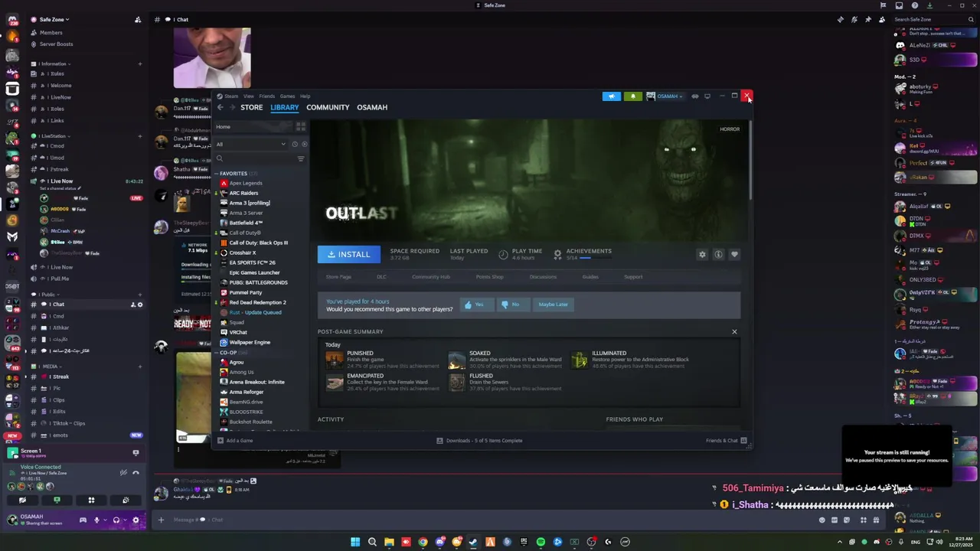
Task: Click Steam VR headset icon in title bar
Action: (695, 96)
